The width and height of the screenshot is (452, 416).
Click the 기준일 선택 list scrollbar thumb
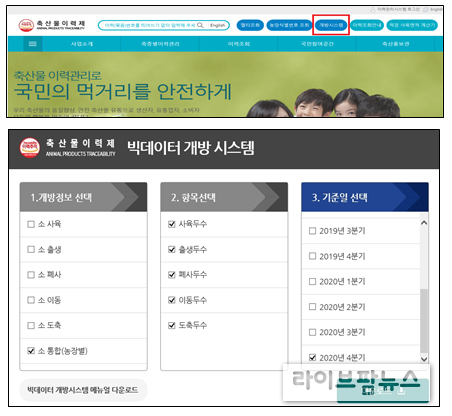[x=424, y=321]
